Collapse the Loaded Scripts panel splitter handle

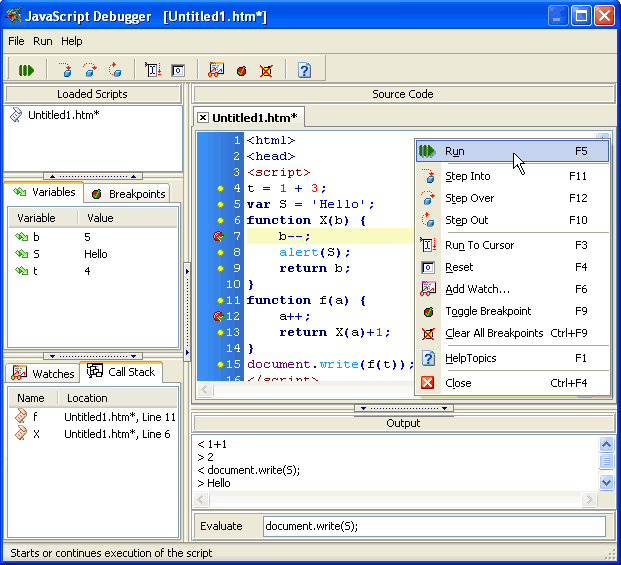point(94,176)
